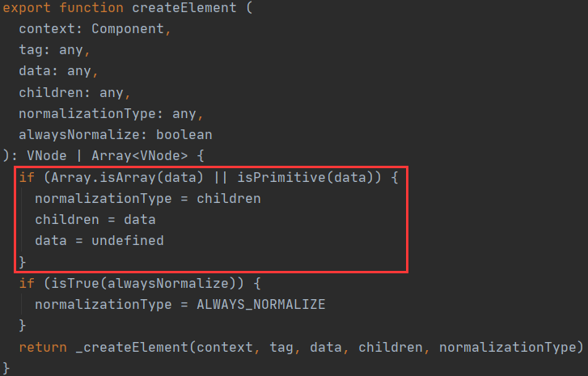Screen dimensions: 588x376
Task: Click the children = data assignment
Action: coord(95,220)
